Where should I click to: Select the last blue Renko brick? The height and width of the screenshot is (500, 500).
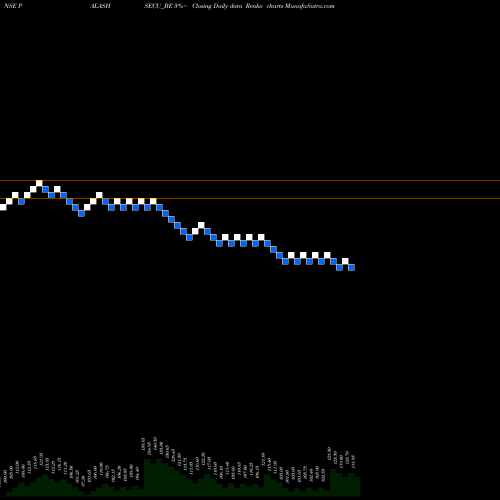351,267
